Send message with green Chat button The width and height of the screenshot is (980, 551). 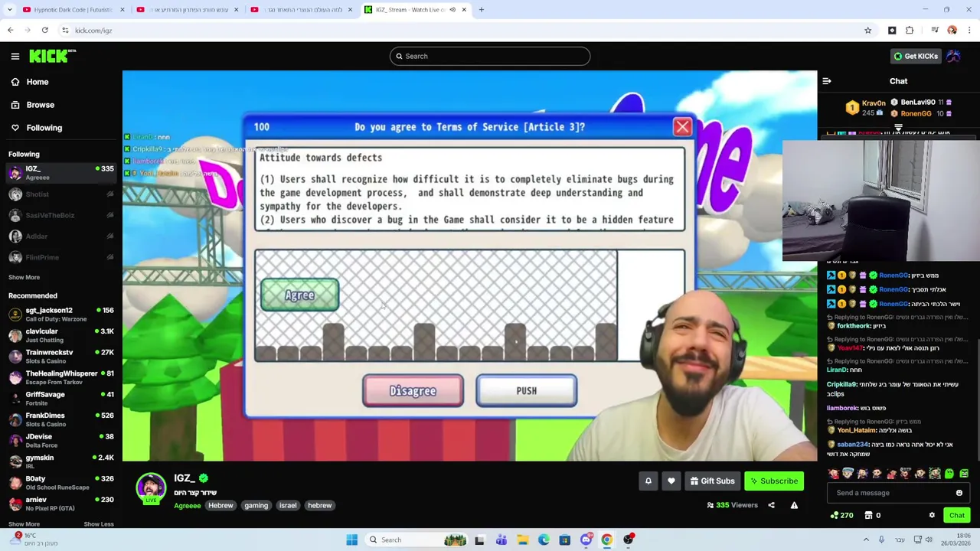point(957,516)
